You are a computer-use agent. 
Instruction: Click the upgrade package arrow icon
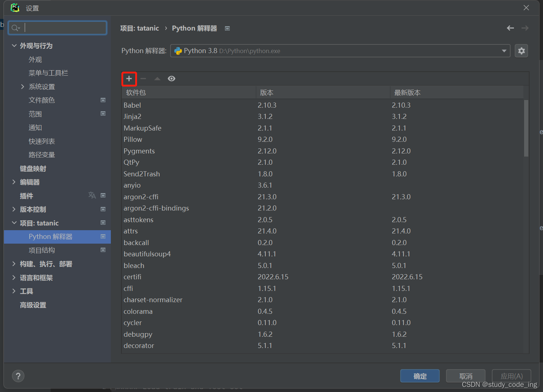point(157,79)
